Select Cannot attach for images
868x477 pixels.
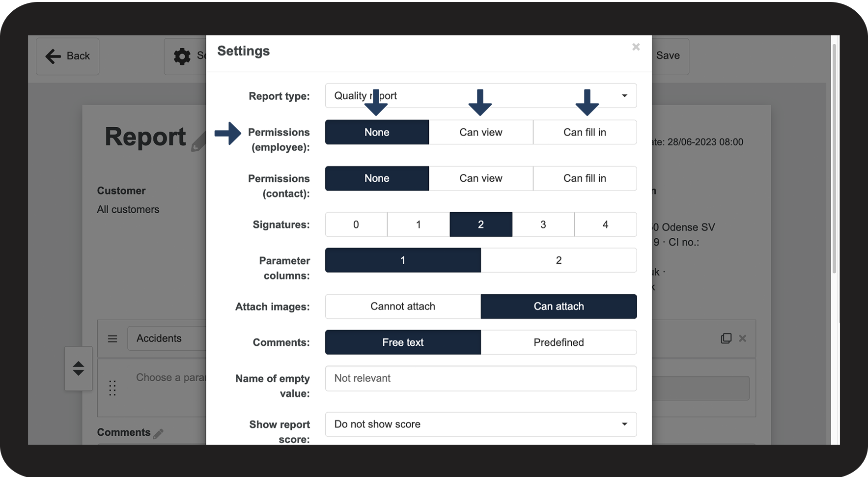[403, 307]
